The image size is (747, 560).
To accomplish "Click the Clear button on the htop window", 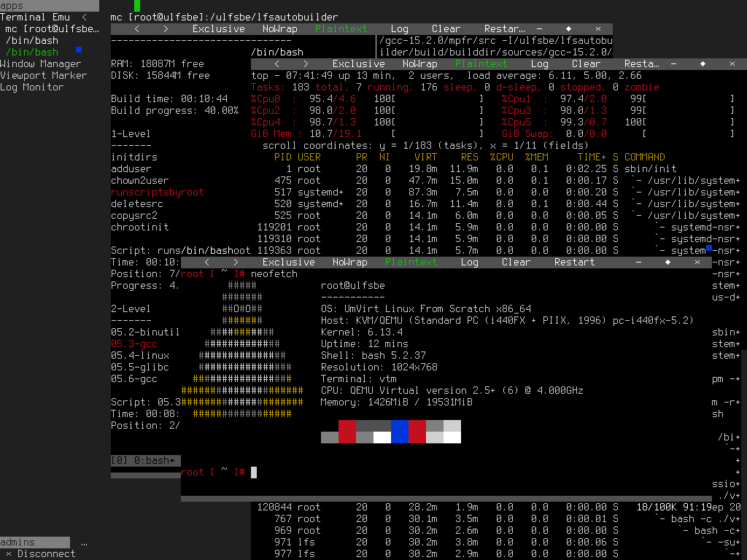I will tap(586, 63).
